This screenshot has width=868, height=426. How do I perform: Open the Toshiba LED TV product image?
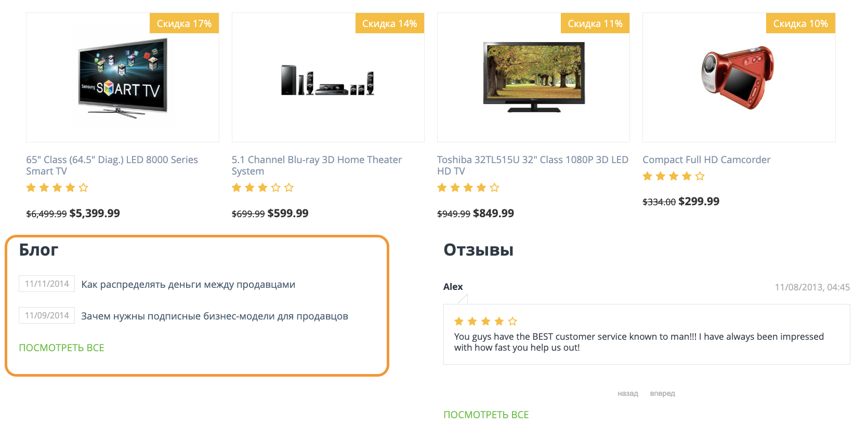[x=534, y=77]
